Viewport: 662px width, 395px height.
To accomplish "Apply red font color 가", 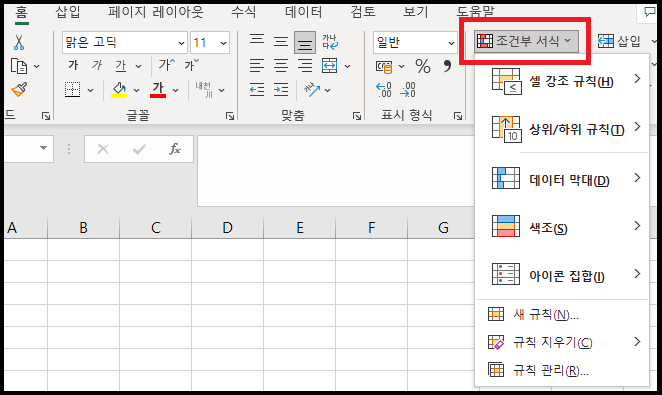I will click(158, 89).
